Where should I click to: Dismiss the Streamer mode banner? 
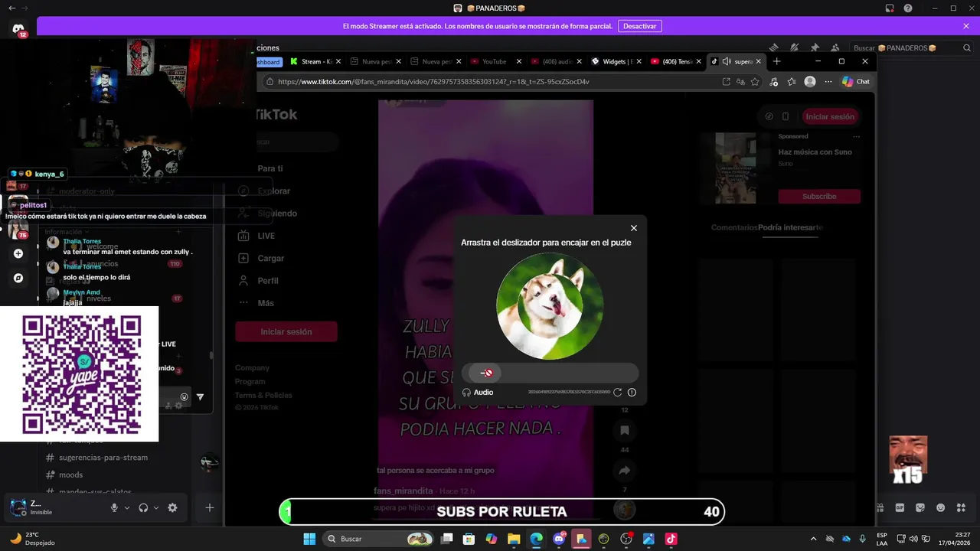coord(966,26)
